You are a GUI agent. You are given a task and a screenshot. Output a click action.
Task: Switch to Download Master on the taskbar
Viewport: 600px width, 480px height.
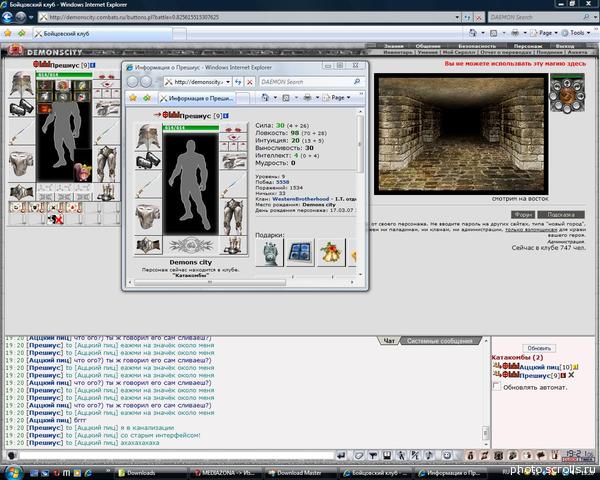click(x=300, y=473)
